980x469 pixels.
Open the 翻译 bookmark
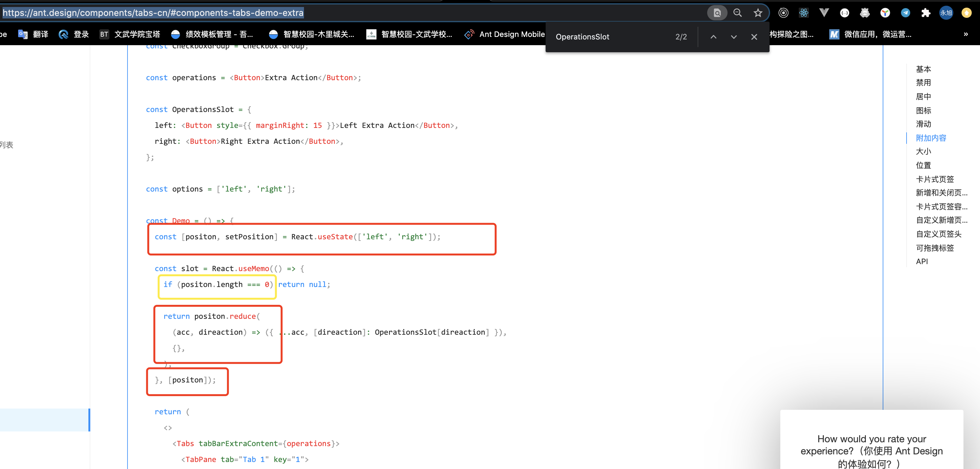pos(33,34)
